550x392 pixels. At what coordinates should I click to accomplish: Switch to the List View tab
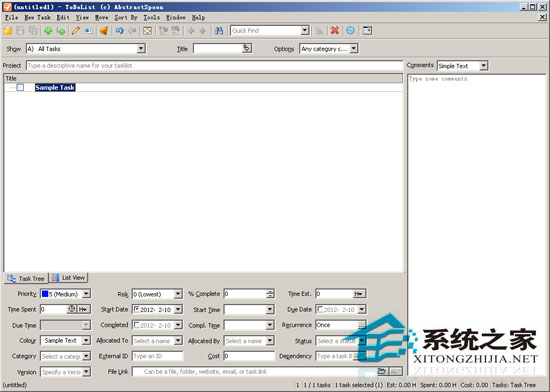(x=68, y=278)
